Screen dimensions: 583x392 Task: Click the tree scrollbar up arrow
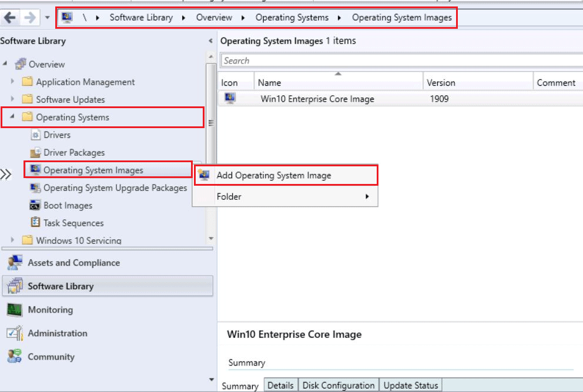tap(211, 57)
